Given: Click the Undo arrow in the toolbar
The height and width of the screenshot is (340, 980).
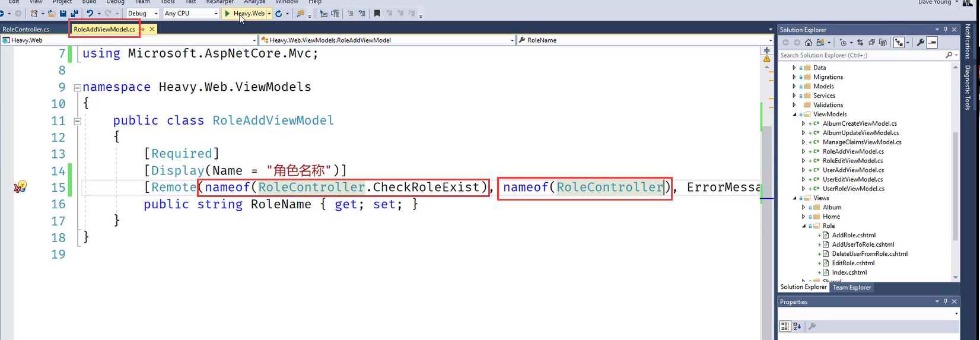Looking at the screenshot, I should [90, 13].
